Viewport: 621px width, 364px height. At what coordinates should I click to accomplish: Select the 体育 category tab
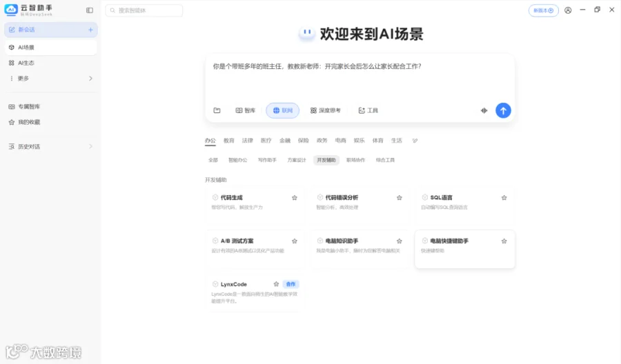(378, 141)
